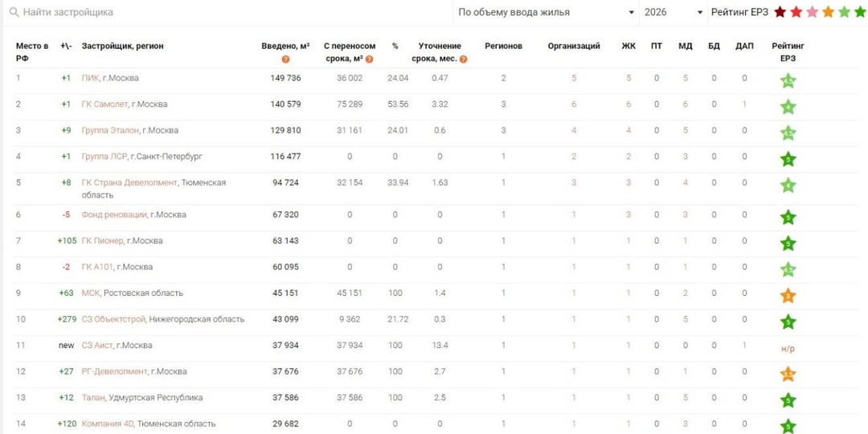Click the 'ДАП' column header

[x=744, y=46]
